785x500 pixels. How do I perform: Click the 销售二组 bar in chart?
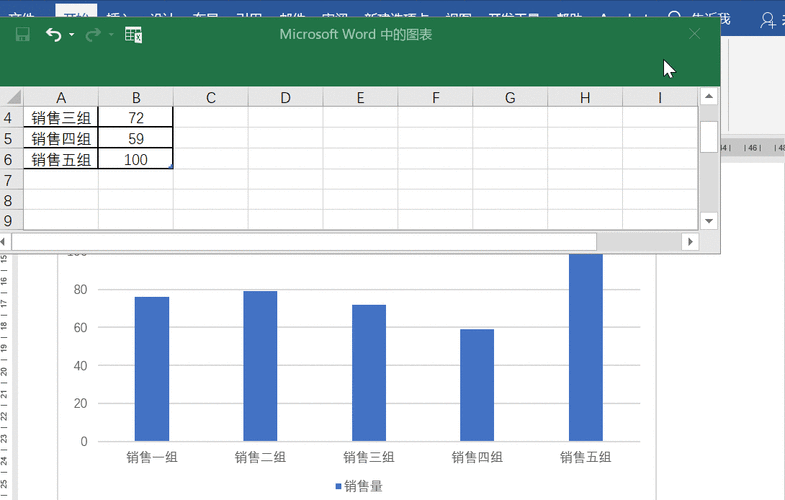(x=260, y=366)
